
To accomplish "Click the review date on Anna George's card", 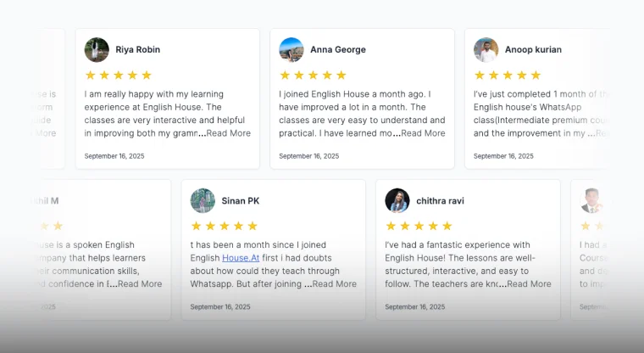I will tap(308, 156).
